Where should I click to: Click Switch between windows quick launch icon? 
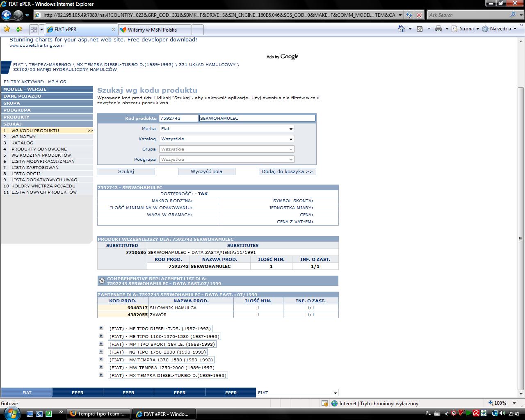(39, 414)
